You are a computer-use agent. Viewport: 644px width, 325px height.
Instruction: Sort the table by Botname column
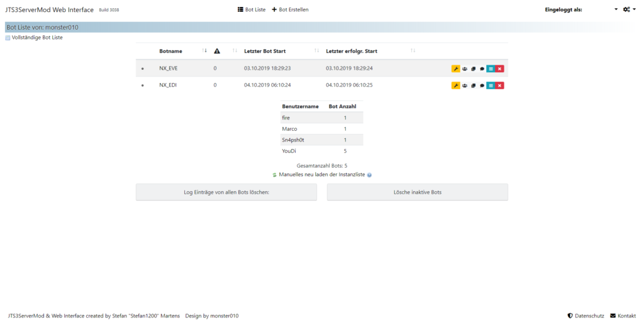tap(170, 51)
